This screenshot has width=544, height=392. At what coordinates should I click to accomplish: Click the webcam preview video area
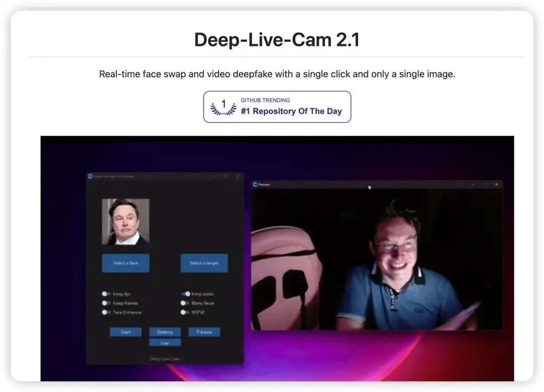pos(376,259)
